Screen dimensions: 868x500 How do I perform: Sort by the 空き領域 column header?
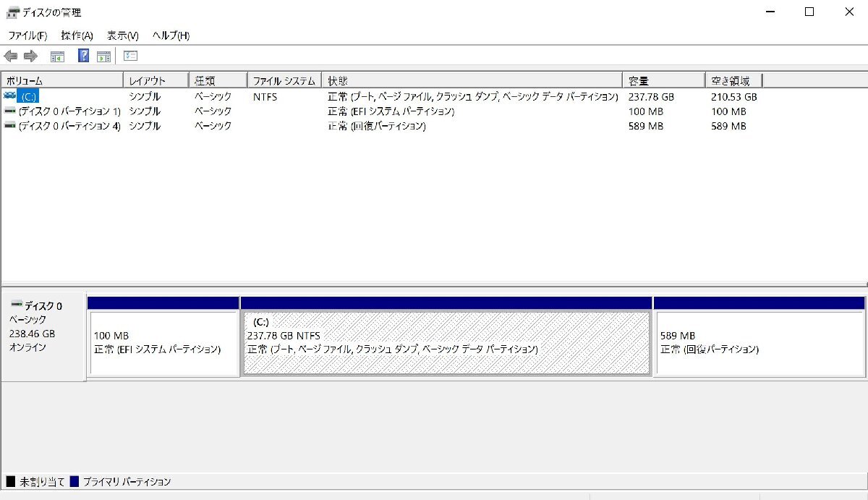tap(733, 80)
